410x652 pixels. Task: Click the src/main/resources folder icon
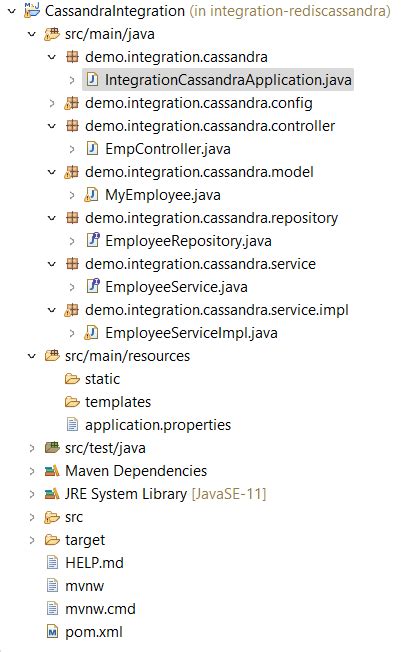coord(52,356)
